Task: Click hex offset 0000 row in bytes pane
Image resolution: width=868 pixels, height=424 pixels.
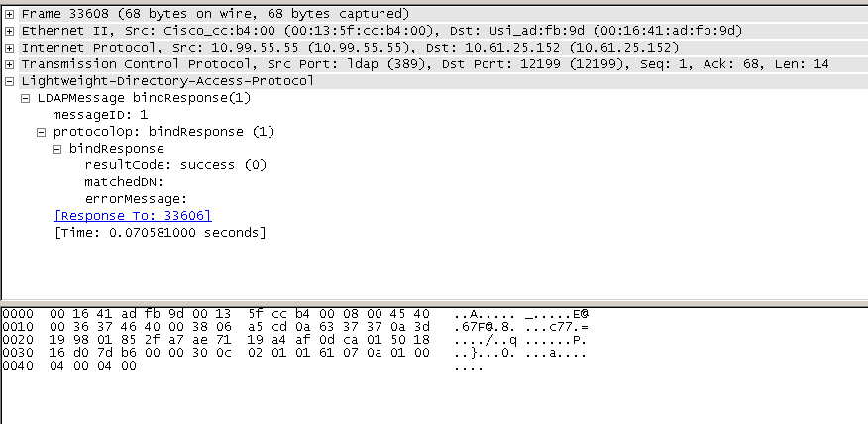Action: coord(18,314)
